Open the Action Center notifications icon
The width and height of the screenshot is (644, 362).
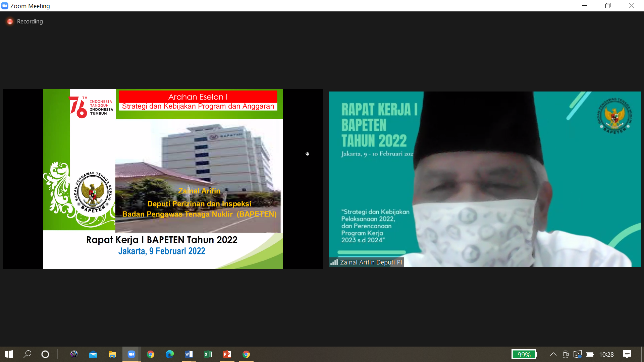tap(627, 354)
